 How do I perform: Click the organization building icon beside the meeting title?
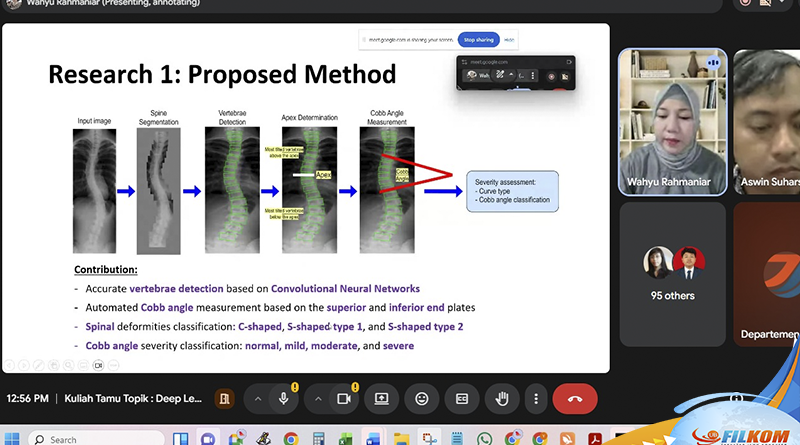pyautogui.click(x=224, y=399)
